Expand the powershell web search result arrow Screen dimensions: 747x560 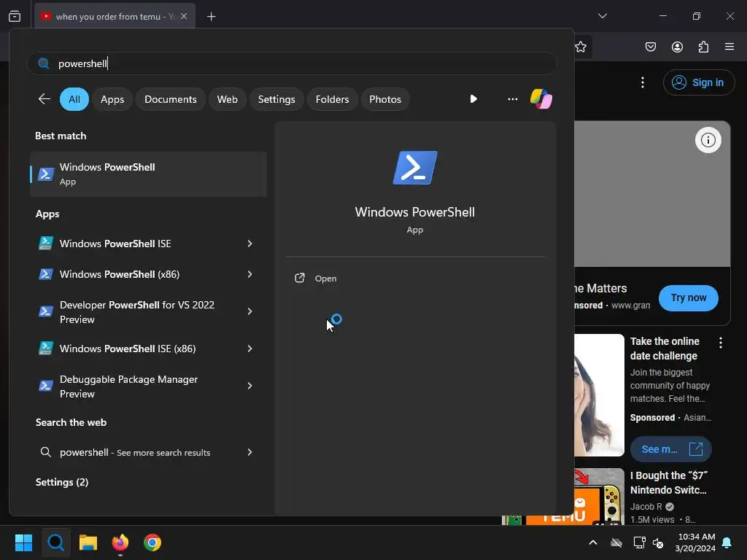[x=249, y=452]
